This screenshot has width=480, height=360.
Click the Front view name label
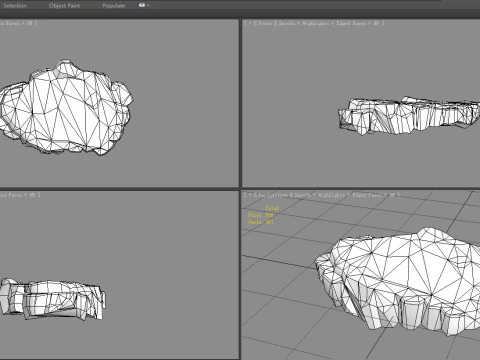[x=265, y=23]
